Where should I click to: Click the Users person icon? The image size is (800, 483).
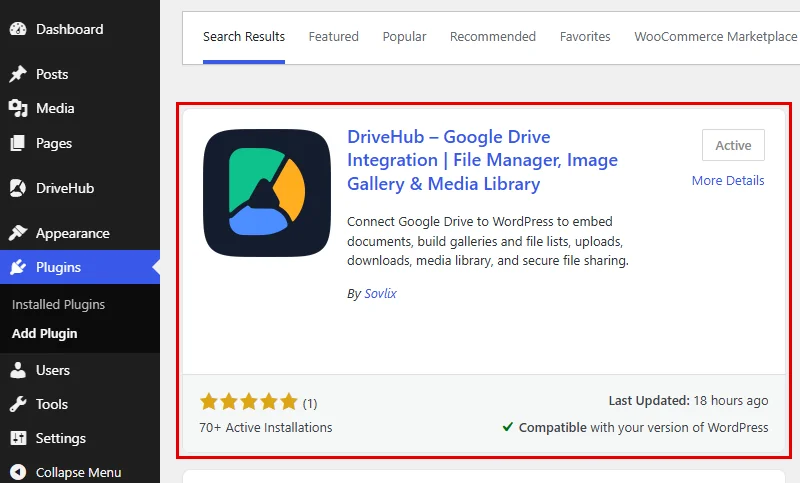point(18,370)
